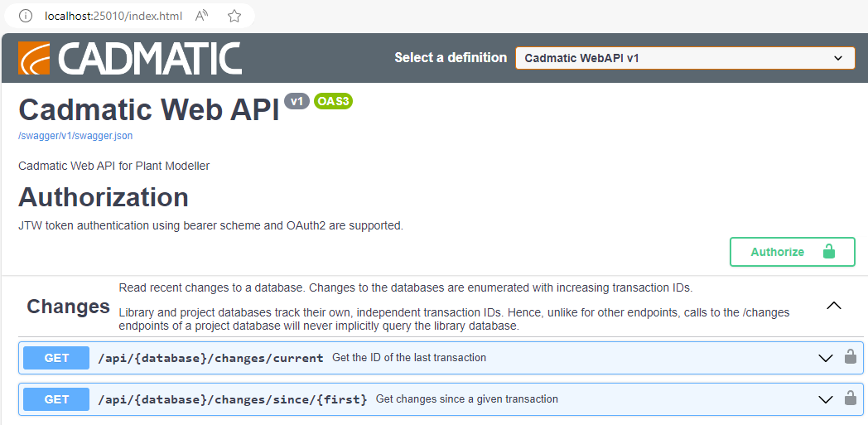Click the Cadmatic logo
Viewport: 868px width, 425px height.
pyautogui.click(x=129, y=58)
